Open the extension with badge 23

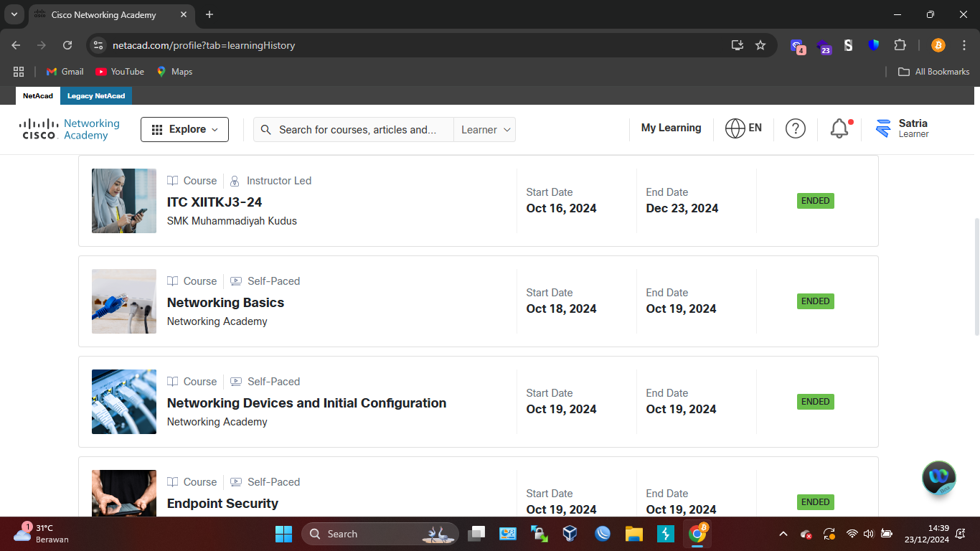824,46
